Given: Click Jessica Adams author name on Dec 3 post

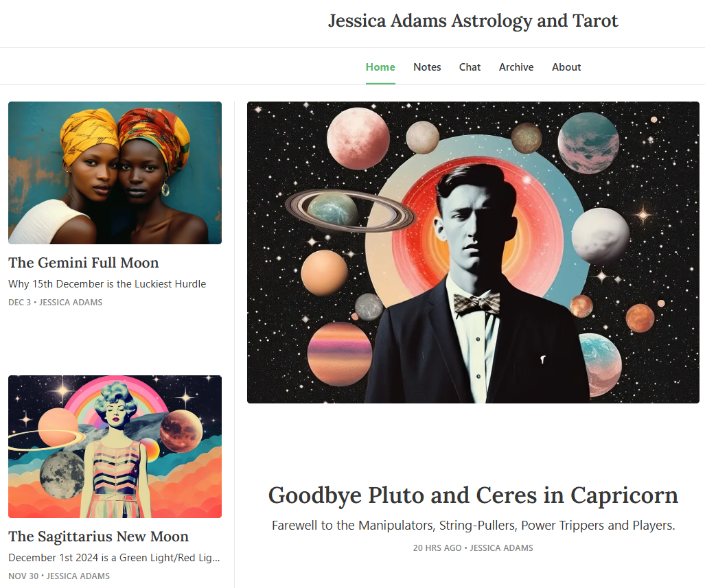Looking at the screenshot, I should (x=71, y=303).
